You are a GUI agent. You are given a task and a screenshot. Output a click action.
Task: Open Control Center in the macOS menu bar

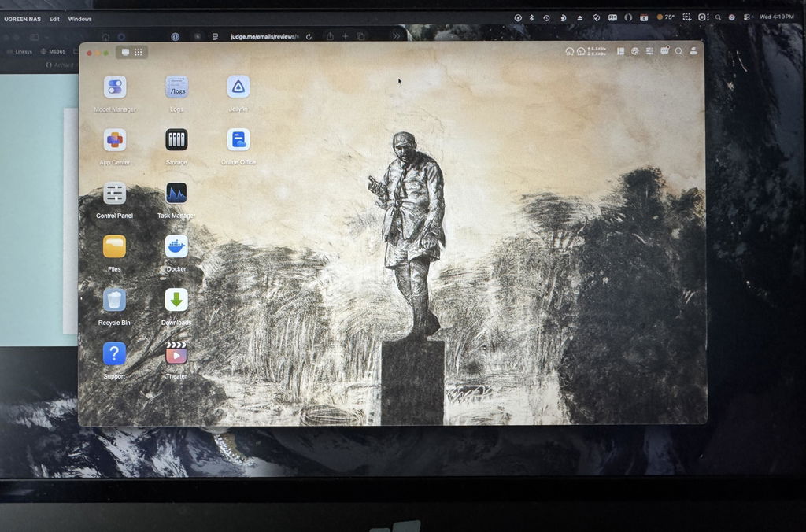[748, 17]
